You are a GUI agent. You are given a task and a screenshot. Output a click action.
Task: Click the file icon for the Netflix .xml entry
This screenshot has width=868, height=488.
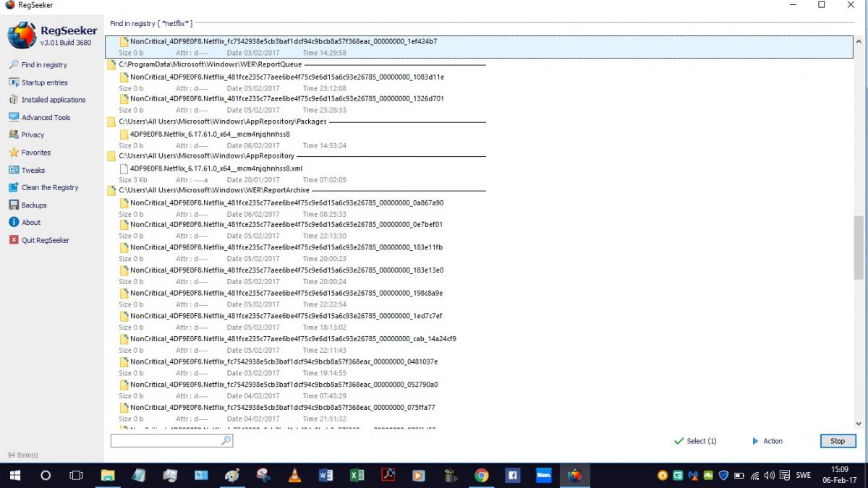[x=124, y=168]
